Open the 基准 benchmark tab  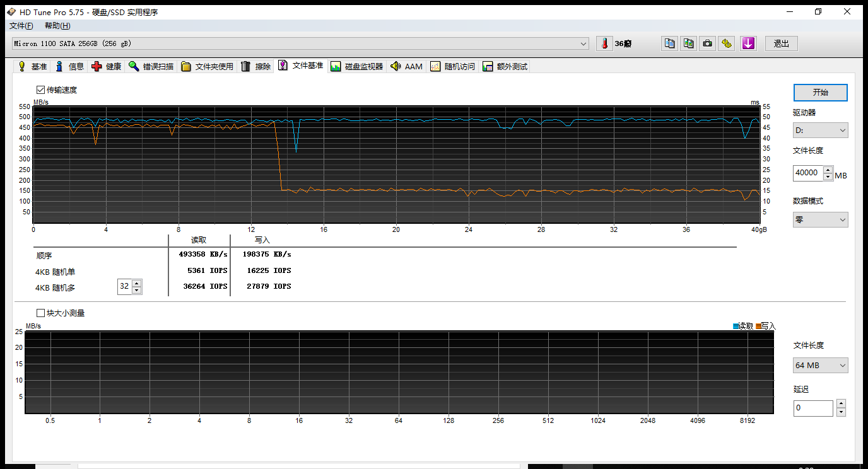pyautogui.click(x=32, y=66)
